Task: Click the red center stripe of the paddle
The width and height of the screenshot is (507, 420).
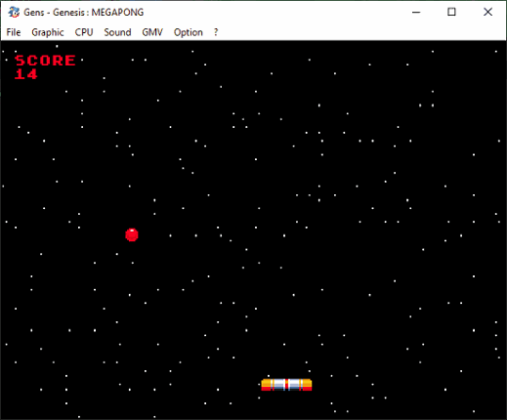Action: (x=286, y=385)
